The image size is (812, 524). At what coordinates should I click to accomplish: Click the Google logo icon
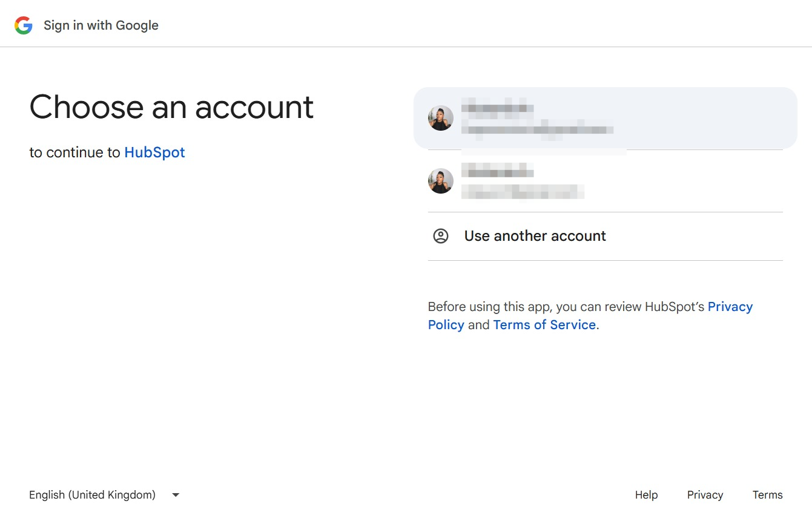24,25
